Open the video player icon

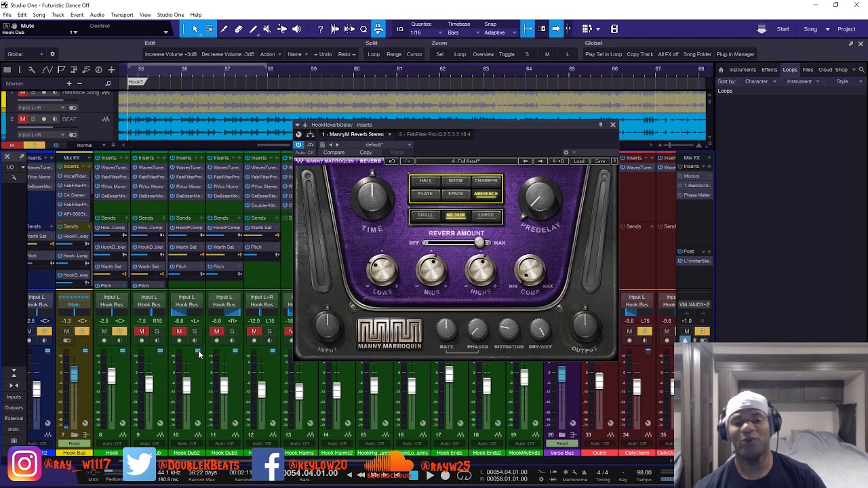click(614, 29)
